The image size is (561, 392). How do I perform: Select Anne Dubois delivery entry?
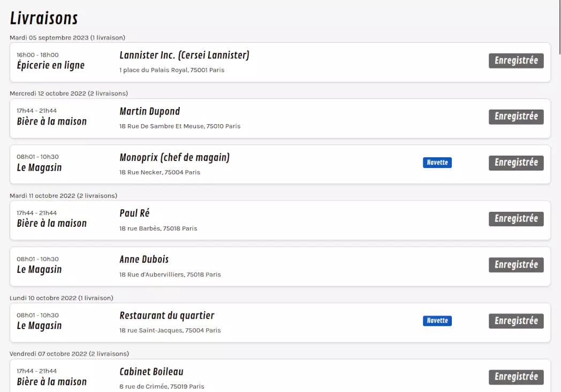[x=144, y=259]
